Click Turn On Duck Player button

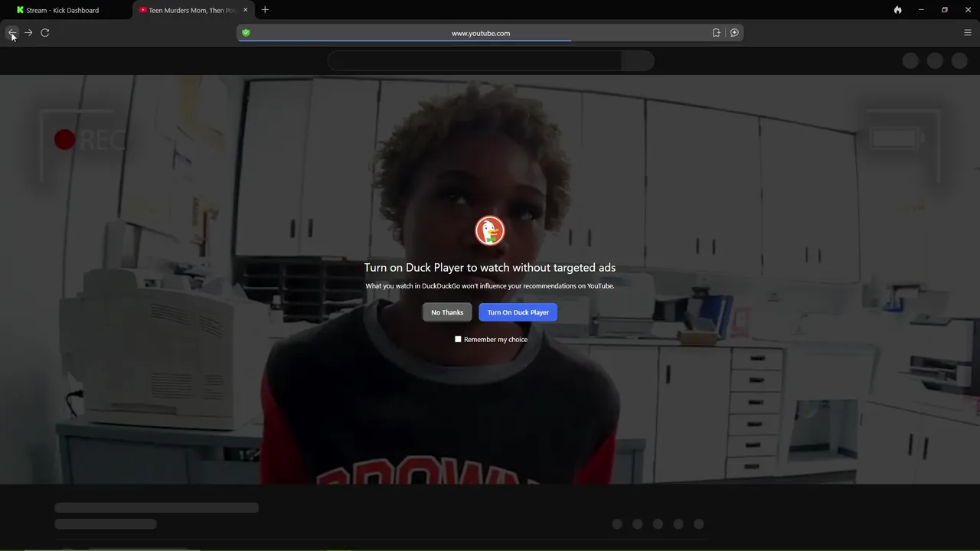click(x=518, y=312)
